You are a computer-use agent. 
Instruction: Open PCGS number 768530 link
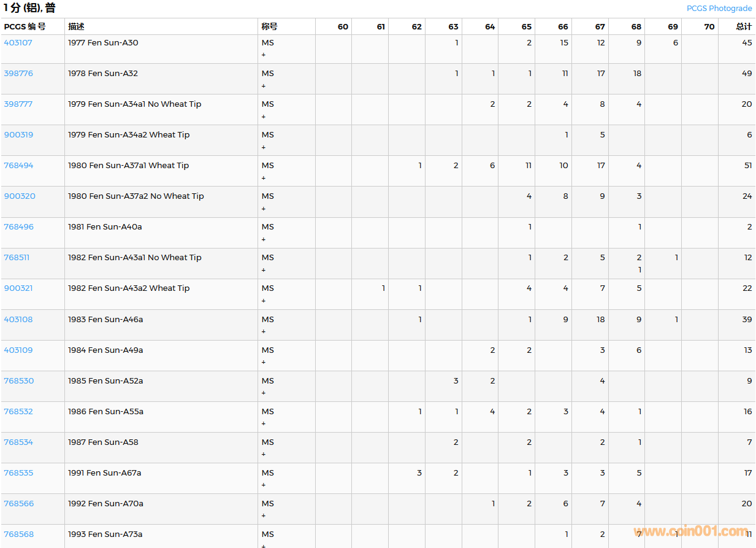[x=18, y=381]
